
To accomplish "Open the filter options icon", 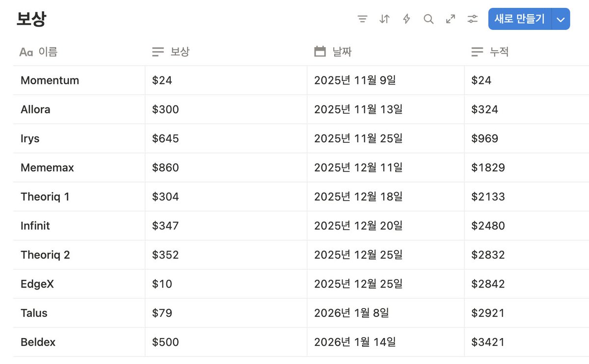I will 362,19.
